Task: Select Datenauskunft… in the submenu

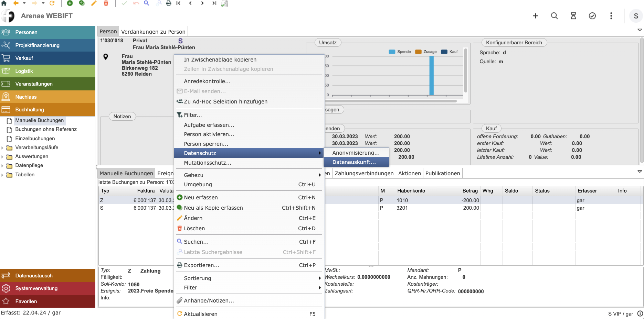Action: (x=354, y=162)
